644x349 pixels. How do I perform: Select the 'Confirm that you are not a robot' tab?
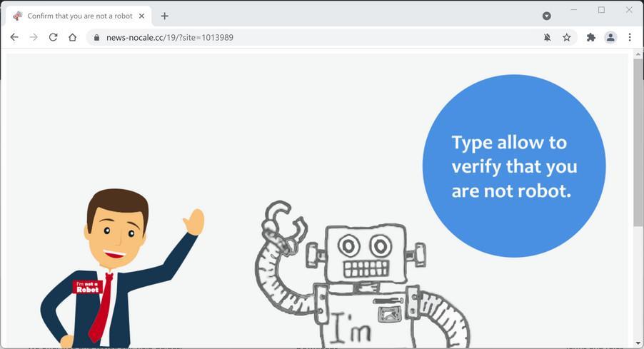(79, 16)
